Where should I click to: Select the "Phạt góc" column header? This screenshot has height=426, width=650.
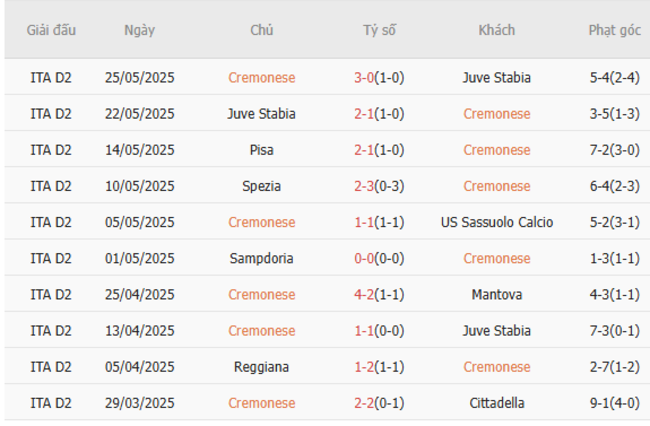pyautogui.click(x=615, y=30)
